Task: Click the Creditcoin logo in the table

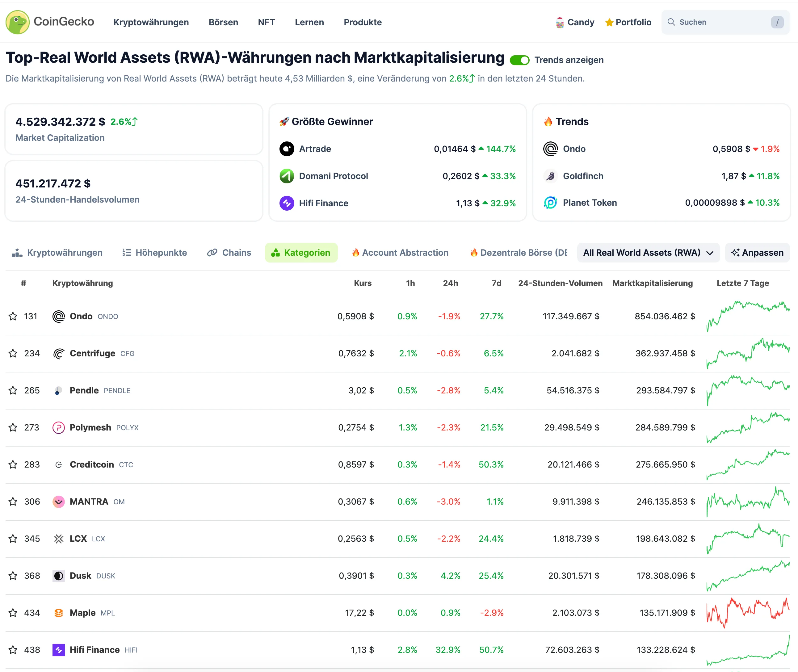Action: click(x=59, y=465)
